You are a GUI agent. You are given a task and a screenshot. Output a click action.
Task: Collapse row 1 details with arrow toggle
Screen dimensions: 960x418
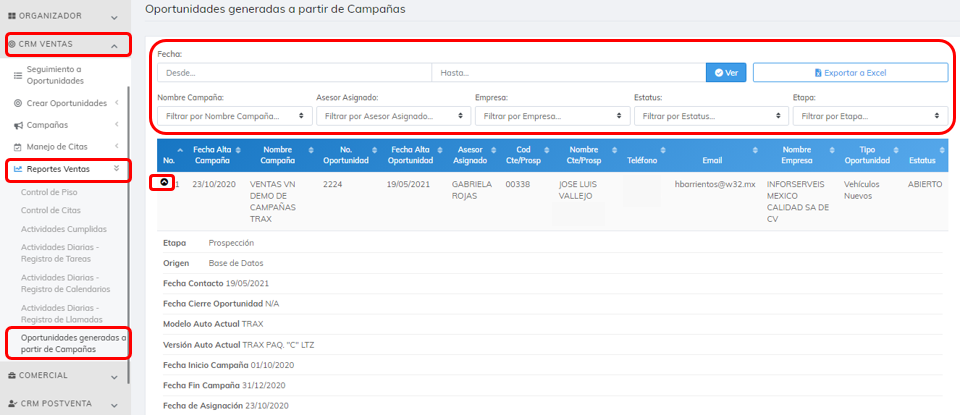(164, 183)
